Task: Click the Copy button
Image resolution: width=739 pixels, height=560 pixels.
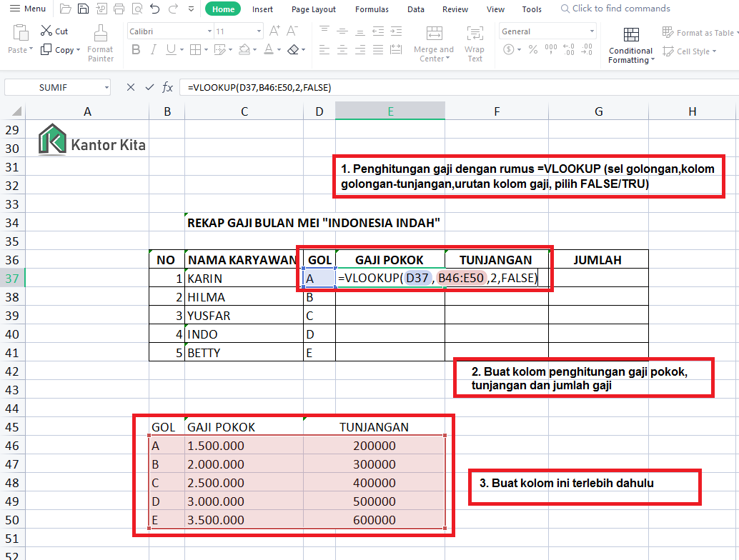Action: (x=57, y=49)
